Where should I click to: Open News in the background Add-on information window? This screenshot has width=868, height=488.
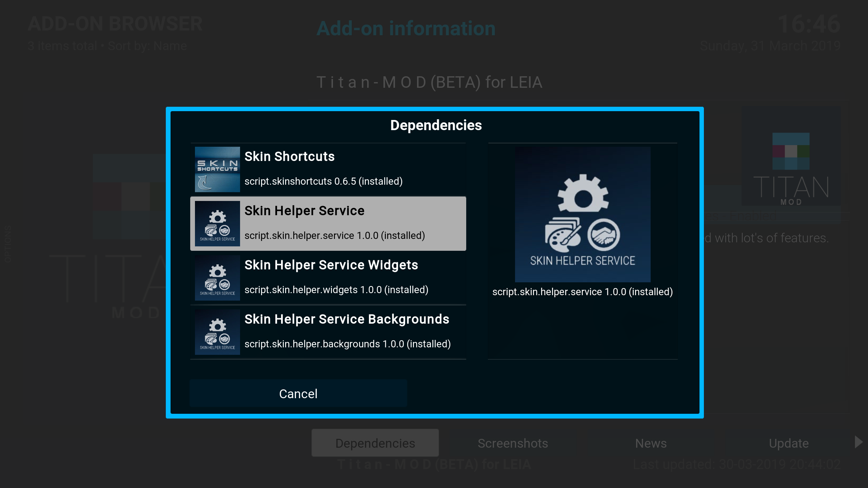651,443
